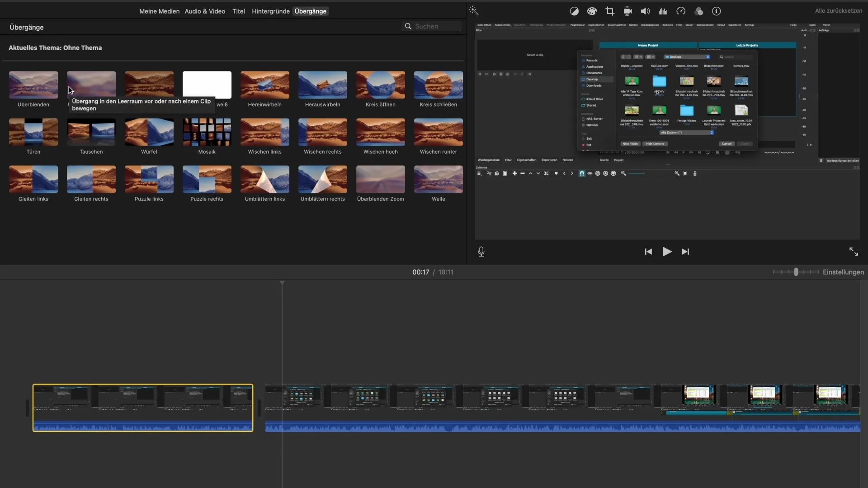Open the stabilization camera icon
Viewport: 868px width, 488px height.
627,11
